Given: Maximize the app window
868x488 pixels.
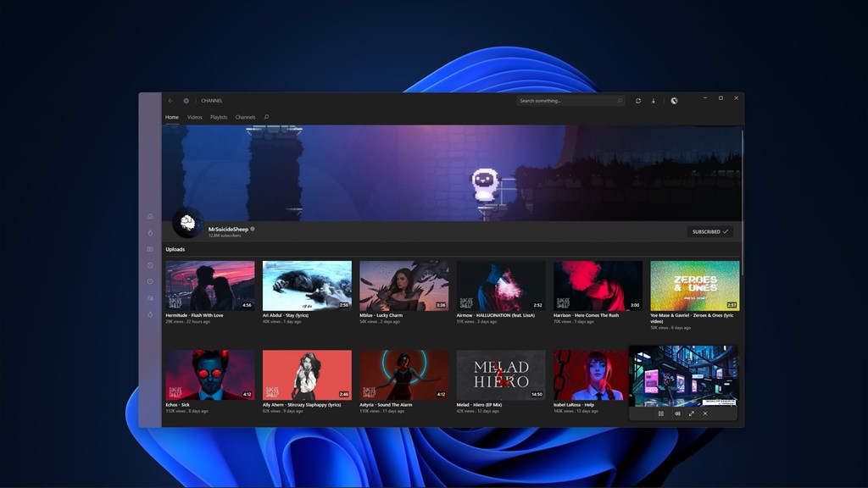Looking at the screenshot, I should tap(721, 98).
